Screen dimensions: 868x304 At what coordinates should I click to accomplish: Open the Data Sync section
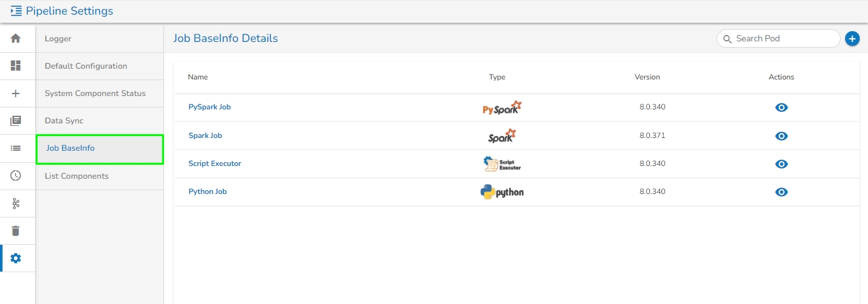click(x=64, y=121)
